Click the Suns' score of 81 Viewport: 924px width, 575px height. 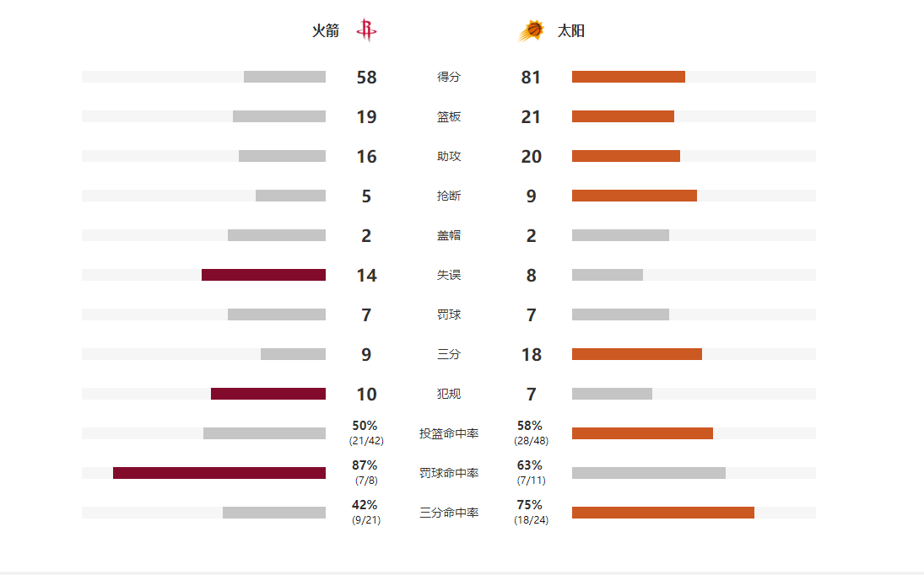point(531,78)
